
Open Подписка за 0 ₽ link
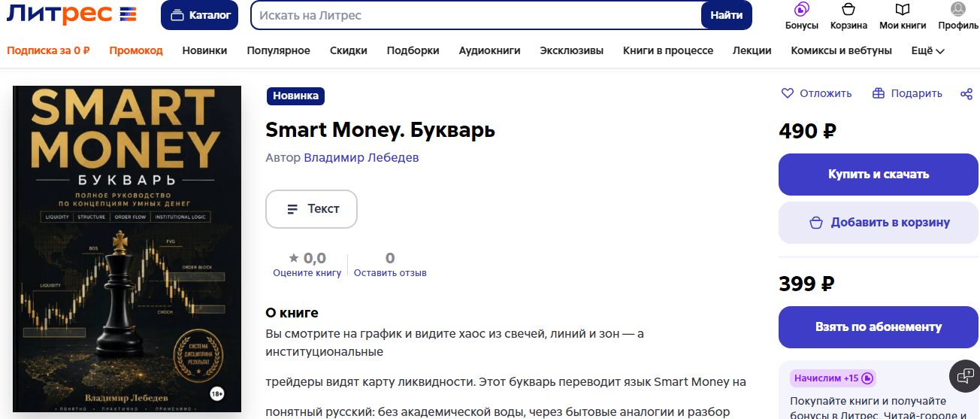(48, 50)
